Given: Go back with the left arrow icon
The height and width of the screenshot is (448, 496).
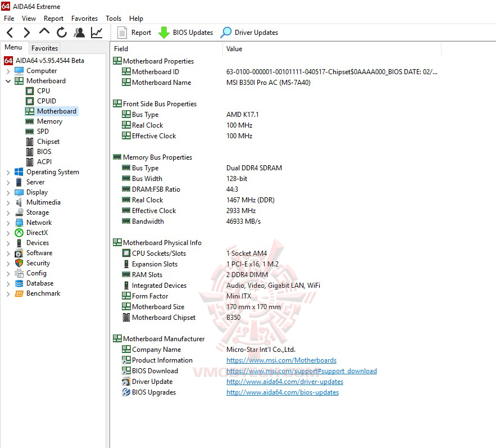Looking at the screenshot, I should [10, 32].
